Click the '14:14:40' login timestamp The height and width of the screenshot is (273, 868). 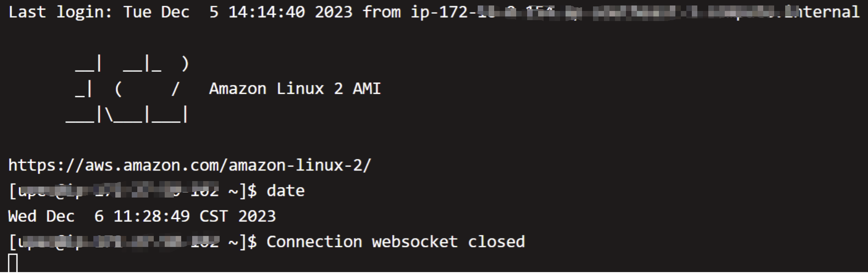click(x=266, y=12)
